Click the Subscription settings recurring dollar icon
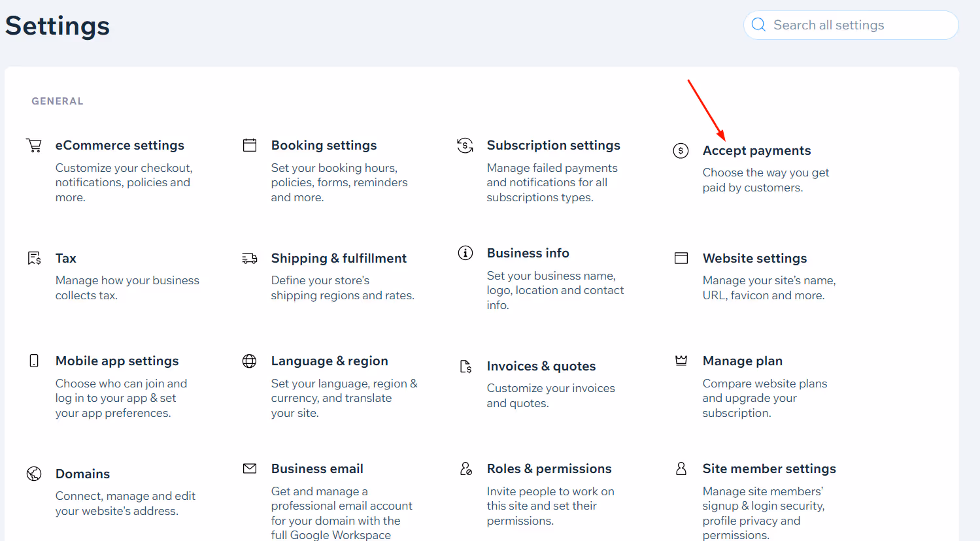 (465, 145)
